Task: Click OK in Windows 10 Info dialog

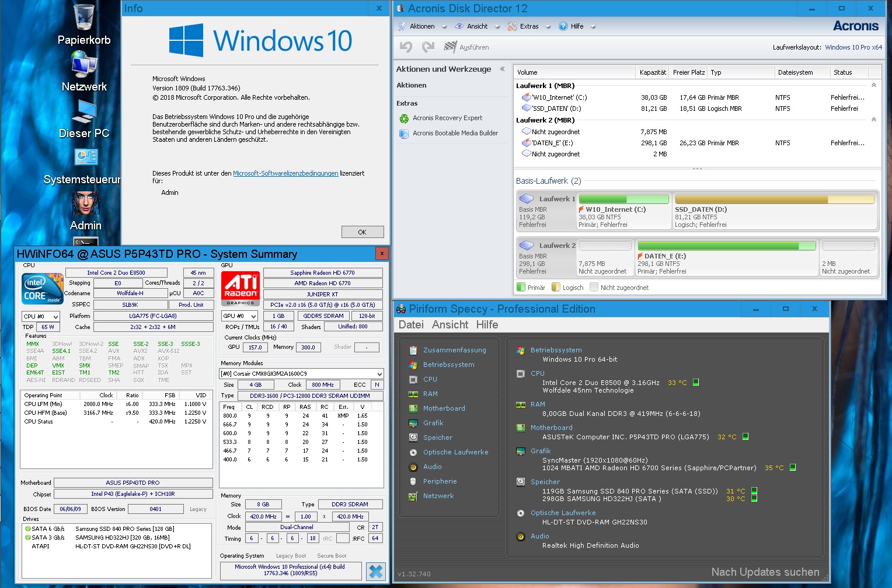Action: [363, 232]
